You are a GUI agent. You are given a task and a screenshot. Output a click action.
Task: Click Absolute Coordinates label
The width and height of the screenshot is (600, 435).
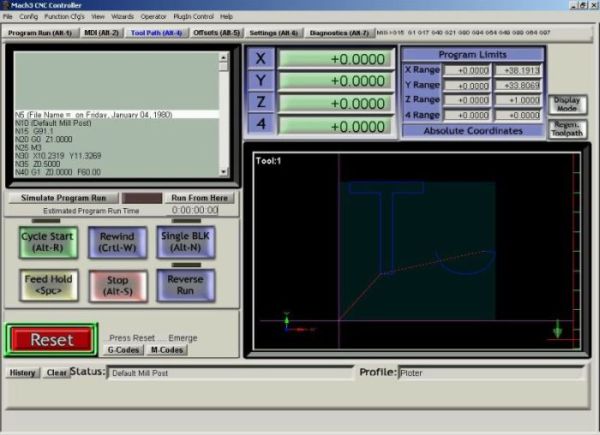tap(473, 131)
